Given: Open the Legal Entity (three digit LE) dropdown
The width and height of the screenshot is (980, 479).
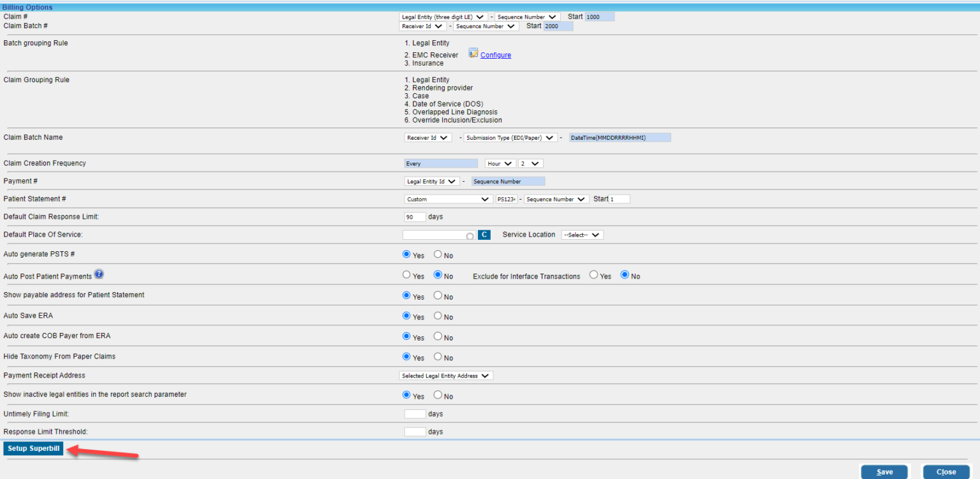Looking at the screenshot, I should point(443,17).
